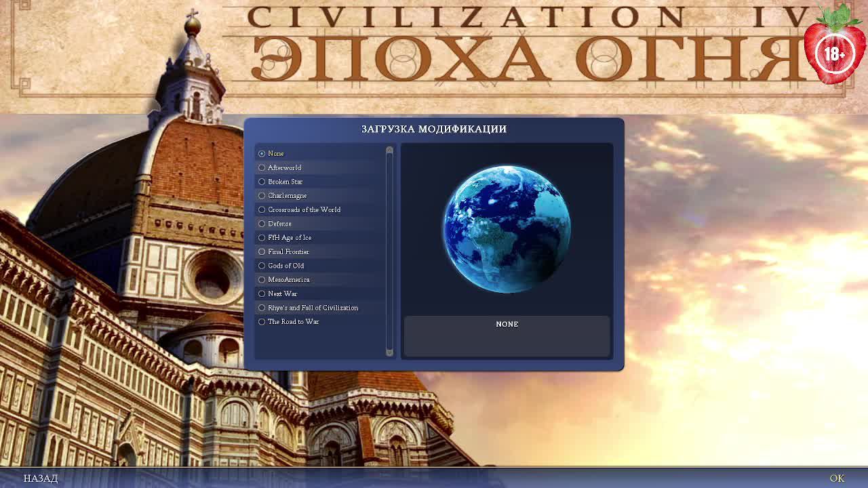The image size is (868, 488).
Task: Select Final Frontier mod
Action: [283, 251]
